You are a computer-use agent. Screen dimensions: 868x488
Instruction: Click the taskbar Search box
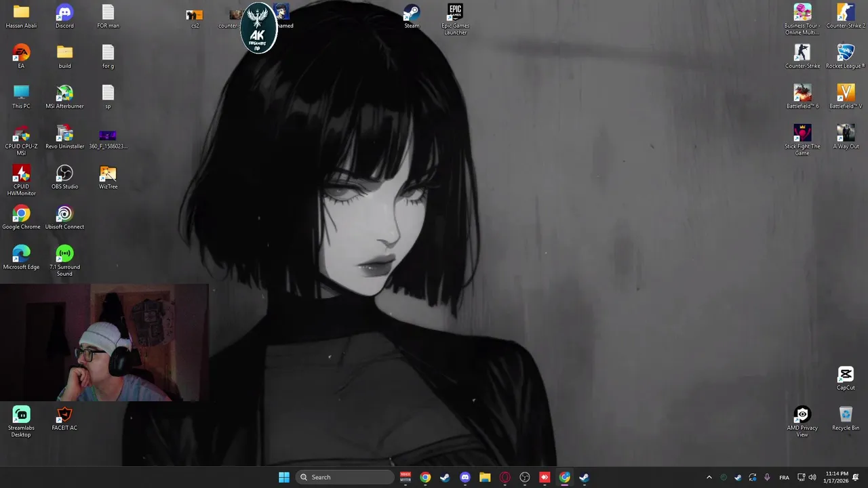click(x=345, y=477)
